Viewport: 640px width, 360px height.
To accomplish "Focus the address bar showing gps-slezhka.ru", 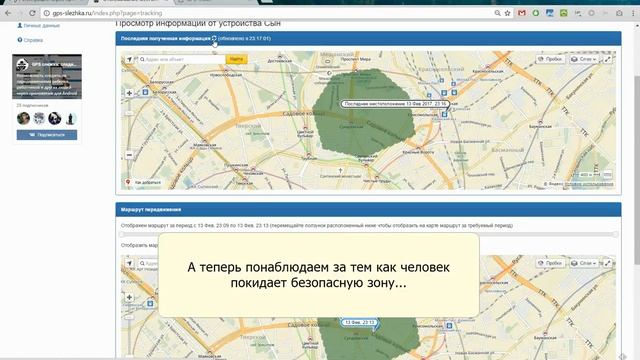I will tap(269, 13).
